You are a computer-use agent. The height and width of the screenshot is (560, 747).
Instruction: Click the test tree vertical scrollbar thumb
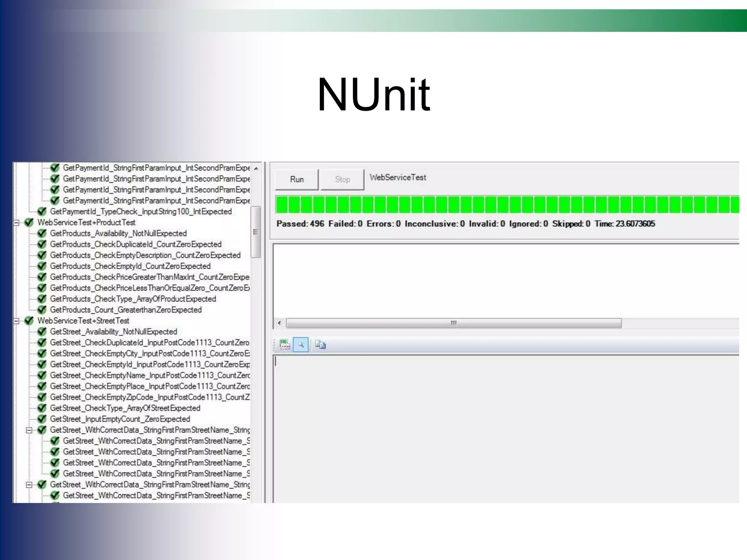(256, 232)
